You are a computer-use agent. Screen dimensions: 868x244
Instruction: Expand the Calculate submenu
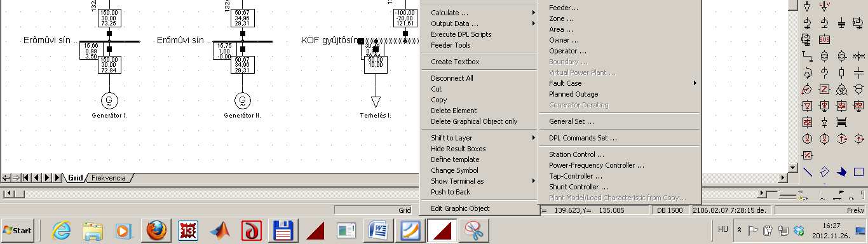tap(480, 13)
